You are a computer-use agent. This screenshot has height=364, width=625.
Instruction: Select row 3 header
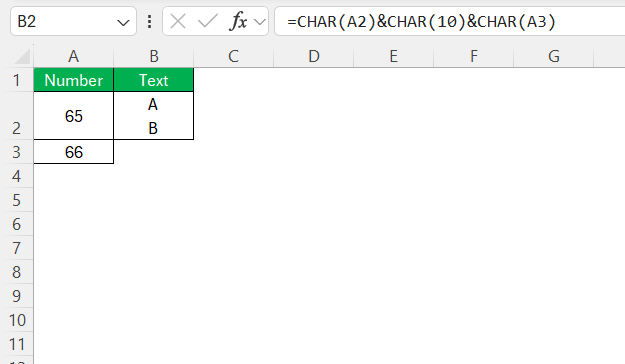(x=16, y=152)
